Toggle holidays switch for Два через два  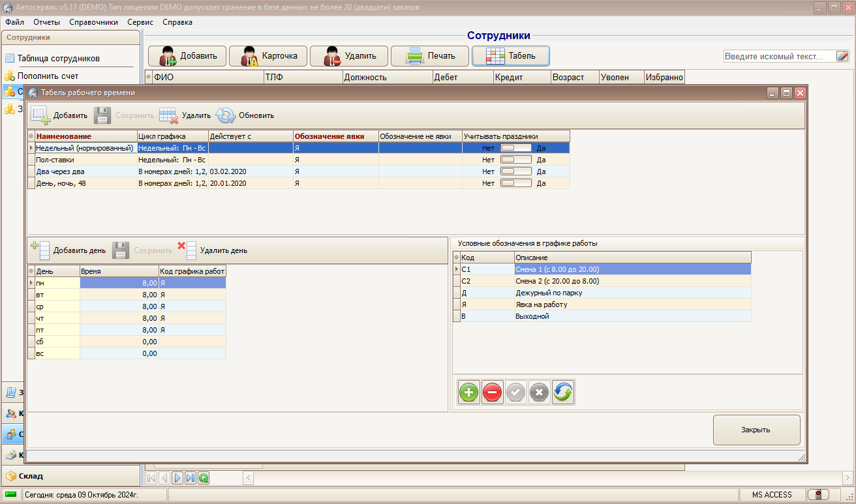tap(516, 171)
